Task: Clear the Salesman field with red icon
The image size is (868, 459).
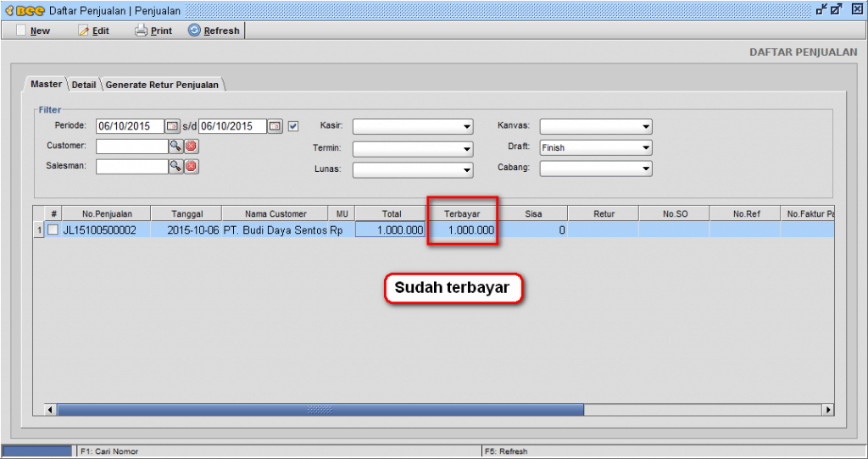Action: (x=192, y=166)
